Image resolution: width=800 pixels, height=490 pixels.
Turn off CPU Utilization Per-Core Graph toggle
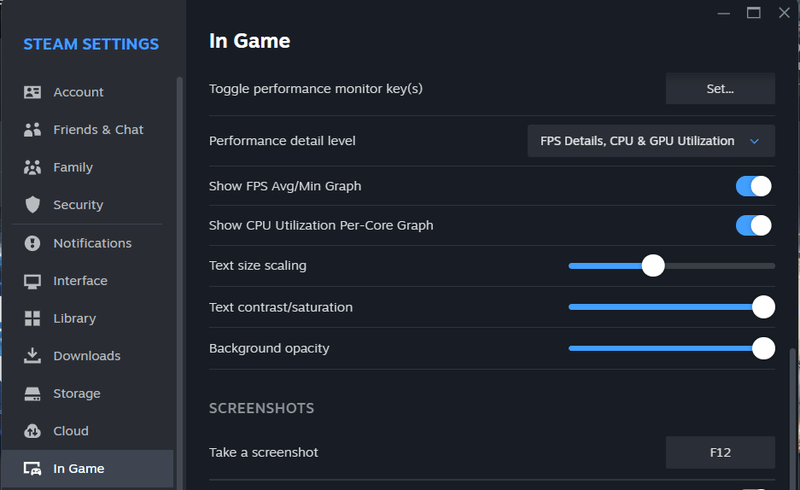point(753,226)
